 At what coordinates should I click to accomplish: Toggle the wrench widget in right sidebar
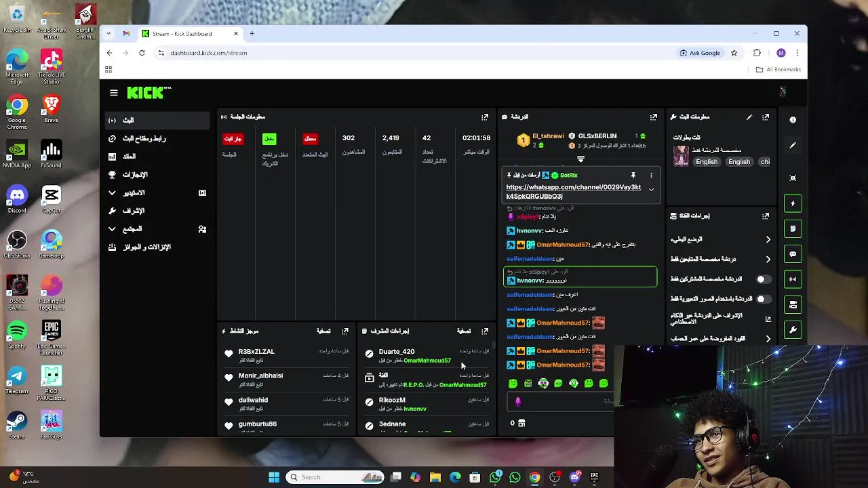[x=793, y=330]
